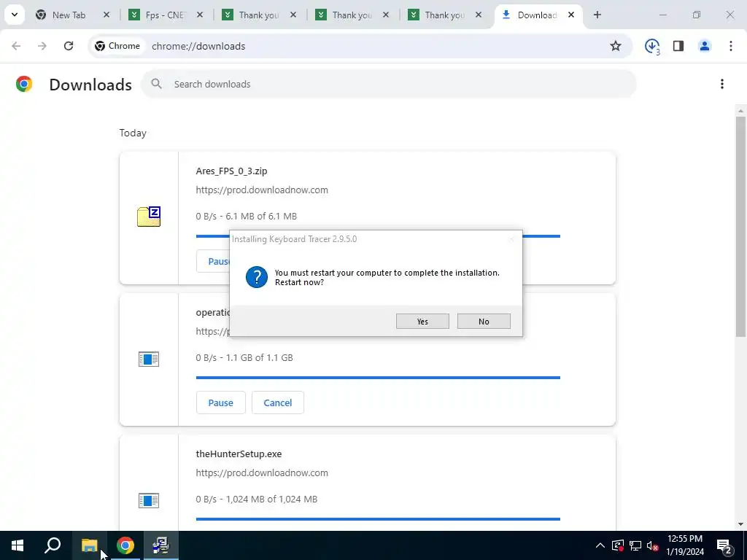Go forward to next page
This screenshot has height=560, width=747.
point(42,46)
